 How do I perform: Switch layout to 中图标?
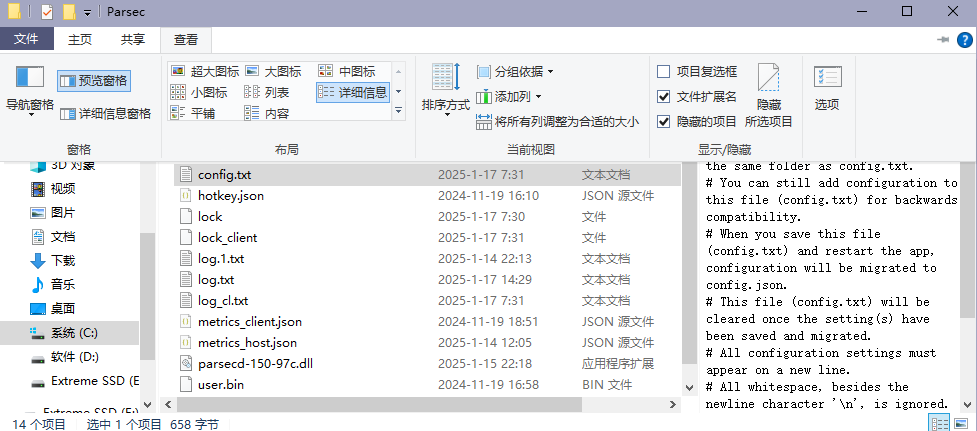click(348, 72)
